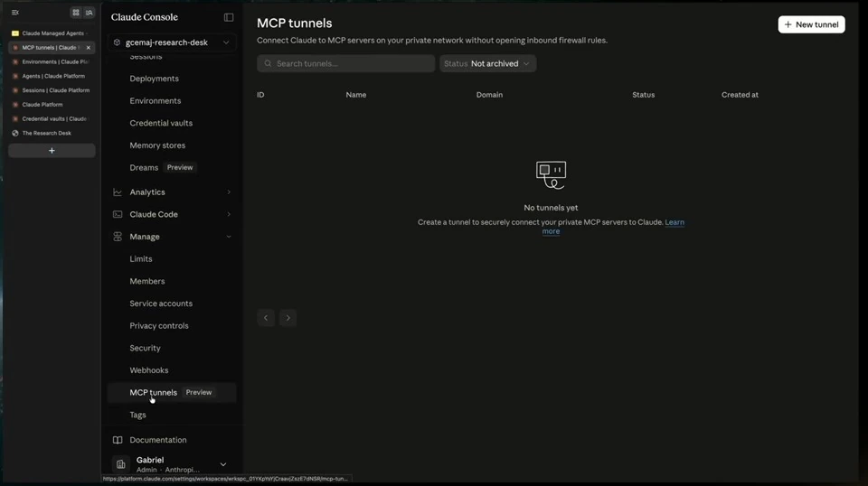
Task: Switch to The Research Desk tab
Action: (x=52, y=134)
